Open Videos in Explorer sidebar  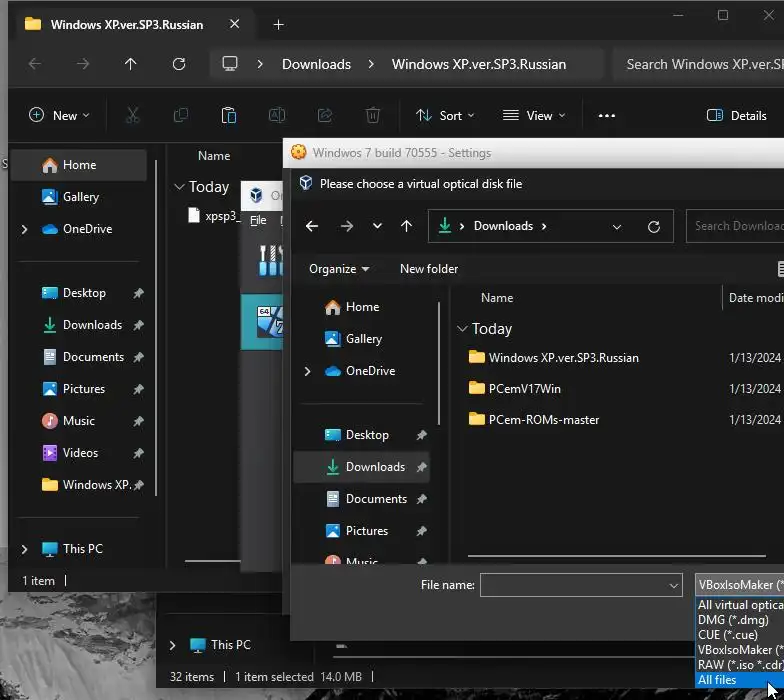78,453
